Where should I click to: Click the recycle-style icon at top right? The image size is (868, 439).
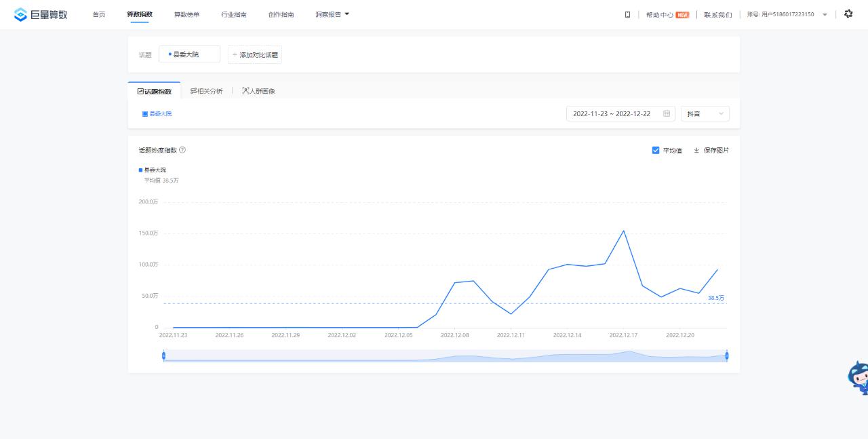pyautogui.click(x=848, y=14)
